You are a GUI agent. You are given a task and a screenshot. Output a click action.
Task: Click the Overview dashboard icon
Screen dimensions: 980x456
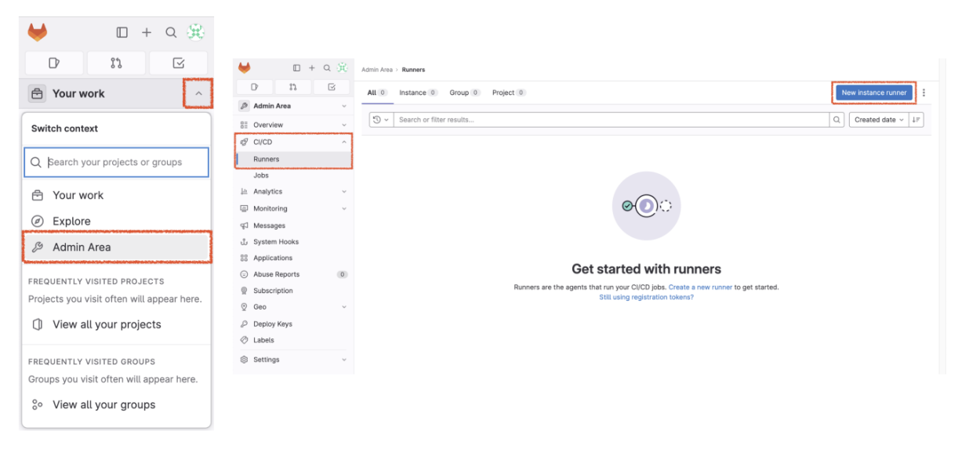pyautogui.click(x=245, y=125)
